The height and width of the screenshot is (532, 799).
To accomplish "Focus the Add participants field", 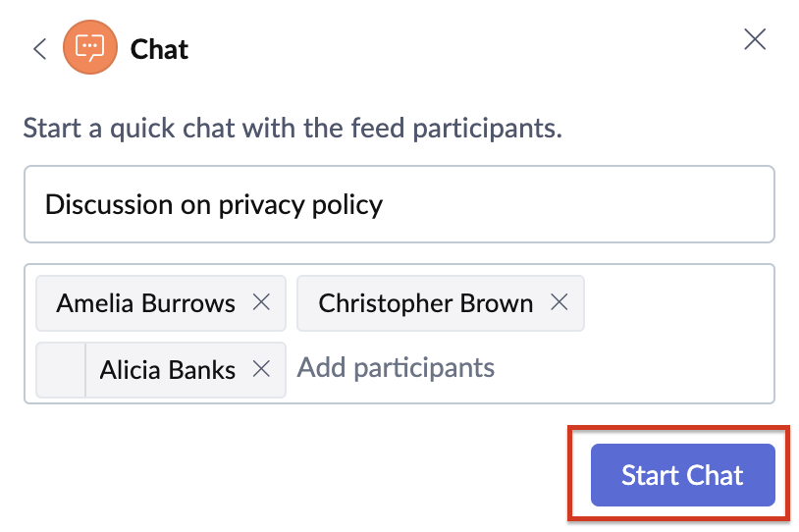I will pyautogui.click(x=396, y=368).
